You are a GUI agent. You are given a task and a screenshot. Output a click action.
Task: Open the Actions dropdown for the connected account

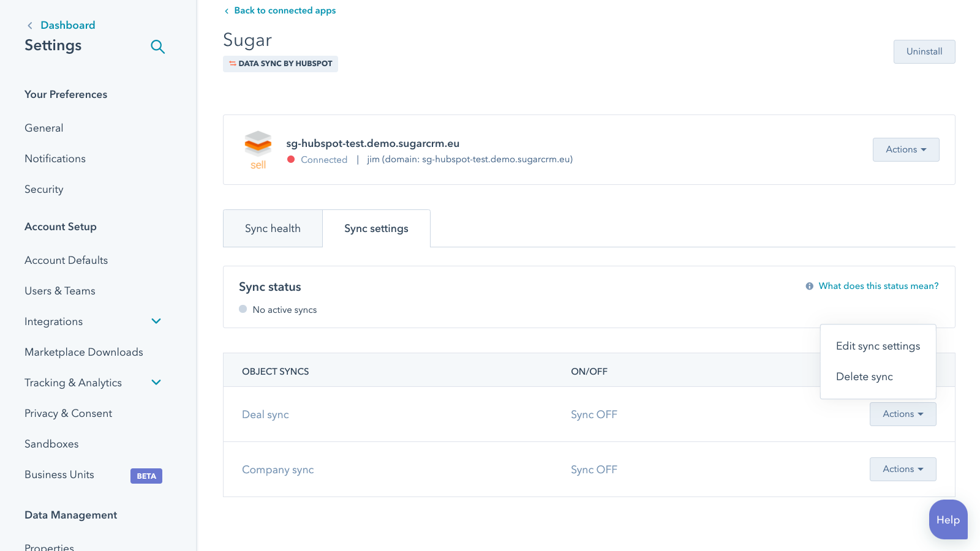click(905, 149)
